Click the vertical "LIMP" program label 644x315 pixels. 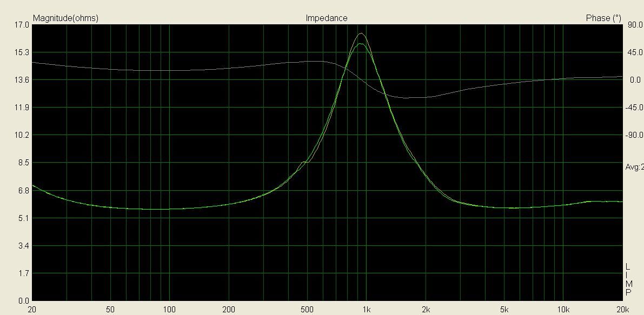click(x=629, y=280)
